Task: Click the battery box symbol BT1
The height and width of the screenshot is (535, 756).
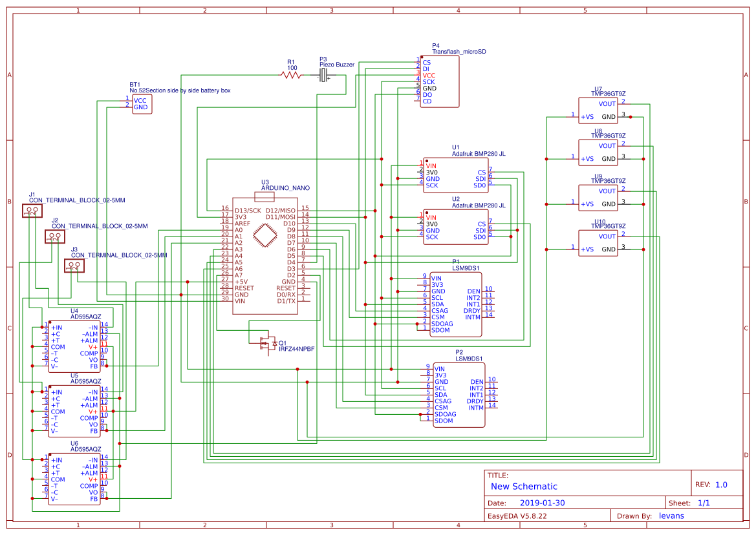Action: pyautogui.click(x=144, y=103)
